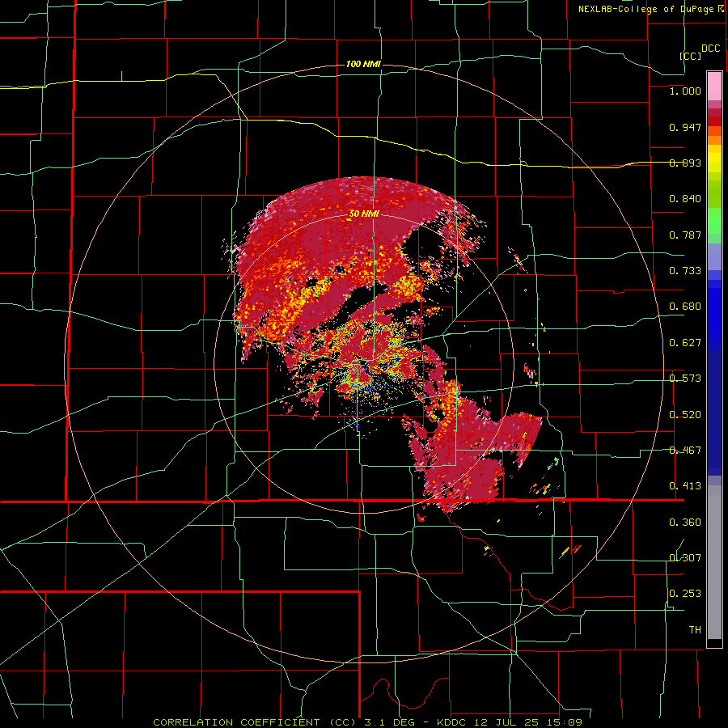728x728 pixels.
Task: Select the 0.307 scale value
Action: coord(685,558)
